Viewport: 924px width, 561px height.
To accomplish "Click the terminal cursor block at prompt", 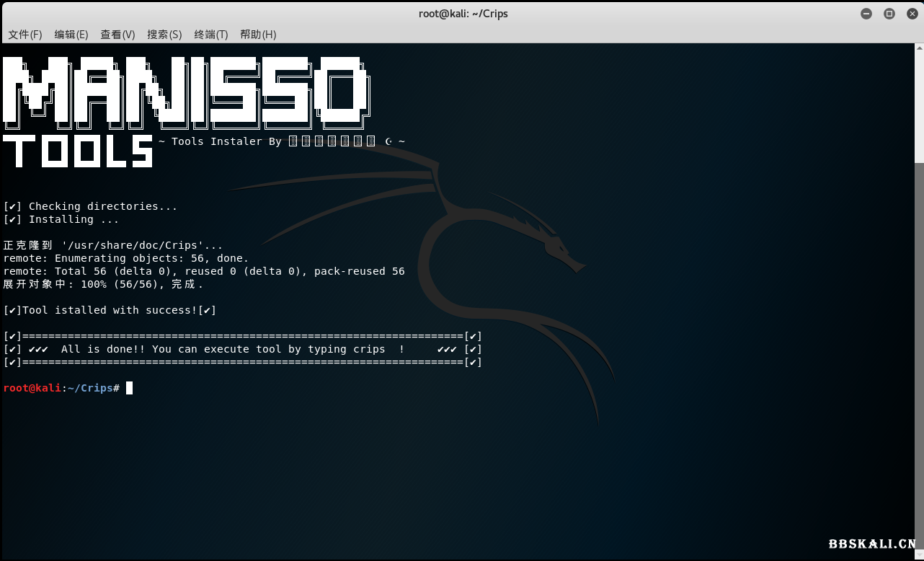I will pos(129,388).
